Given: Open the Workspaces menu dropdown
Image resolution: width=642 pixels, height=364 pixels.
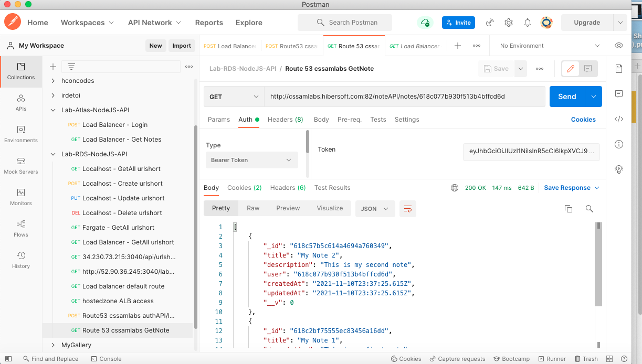Looking at the screenshot, I should point(87,23).
